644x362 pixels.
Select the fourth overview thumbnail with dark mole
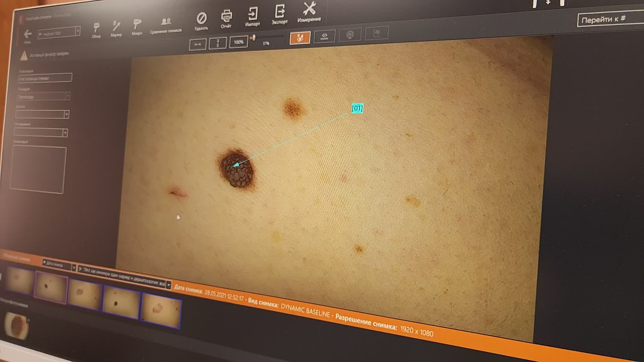(x=121, y=302)
